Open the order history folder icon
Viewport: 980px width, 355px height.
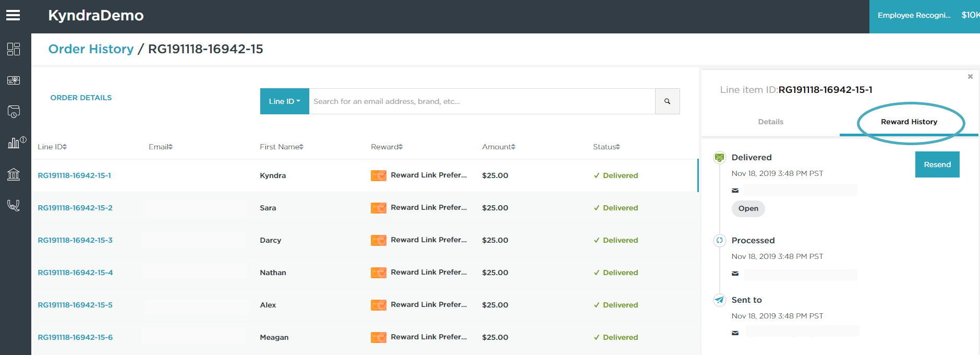(x=14, y=112)
